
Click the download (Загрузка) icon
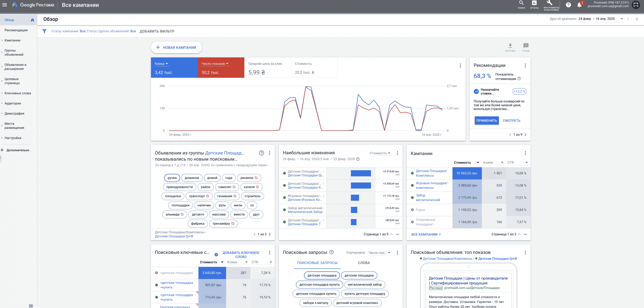pos(510,47)
